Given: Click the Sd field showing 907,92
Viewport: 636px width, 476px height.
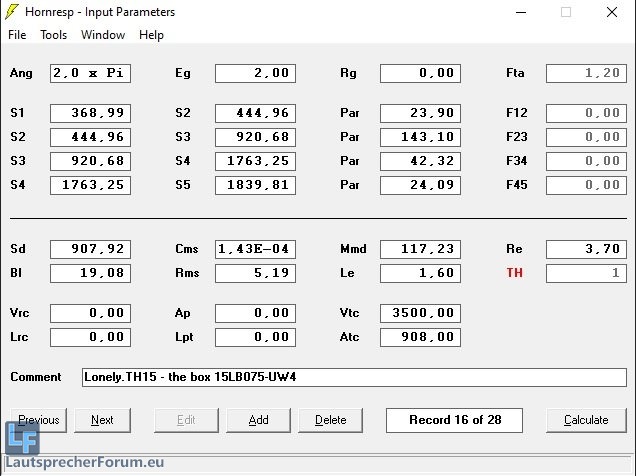Looking at the screenshot, I should [x=90, y=249].
